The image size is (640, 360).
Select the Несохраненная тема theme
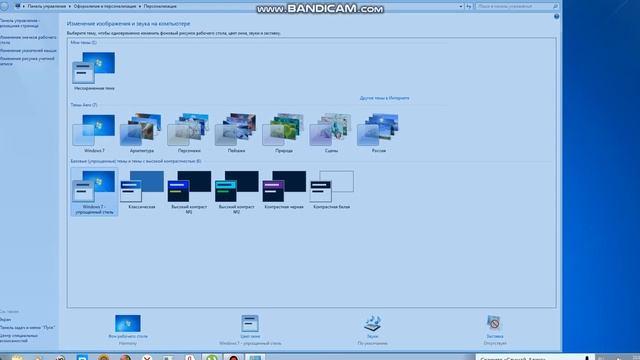coord(94,71)
